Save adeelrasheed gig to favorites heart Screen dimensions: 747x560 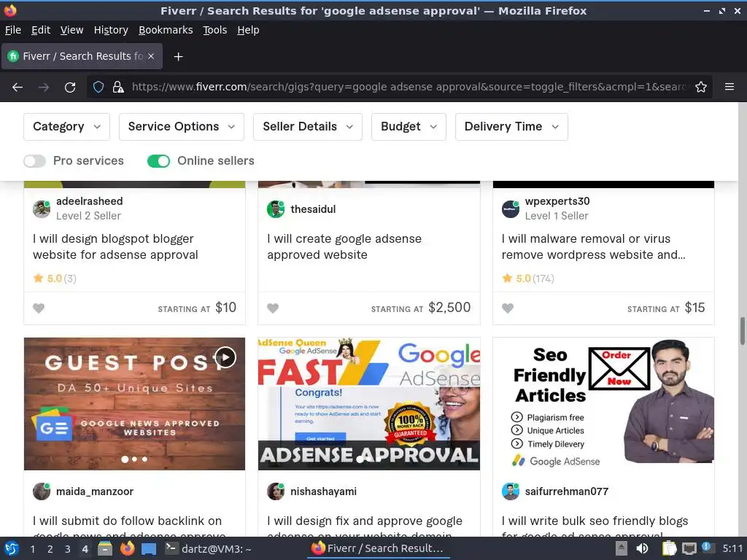pyautogui.click(x=39, y=308)
